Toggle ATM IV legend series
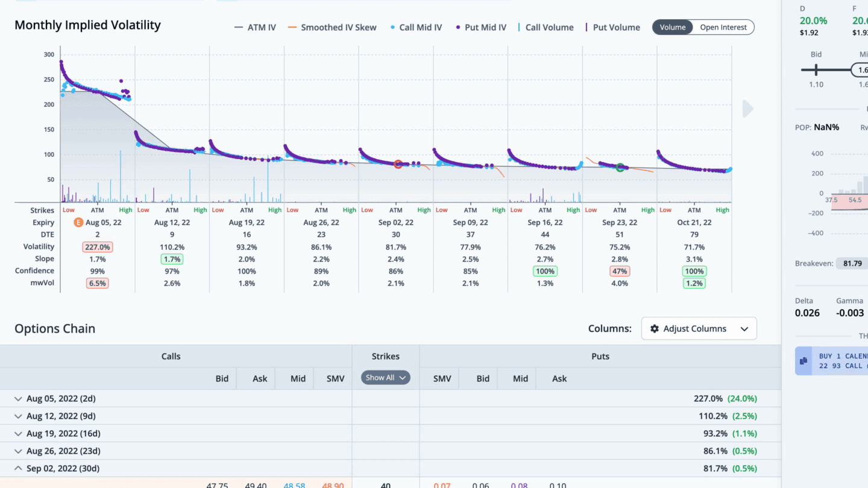Viewport: 868px width, 488px height. 255,27
